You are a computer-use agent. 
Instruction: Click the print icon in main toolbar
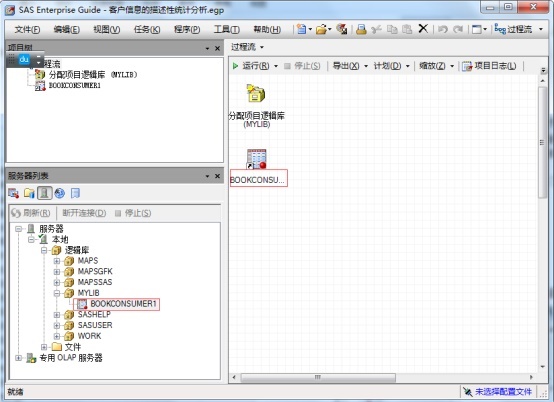tap(361, 29)
